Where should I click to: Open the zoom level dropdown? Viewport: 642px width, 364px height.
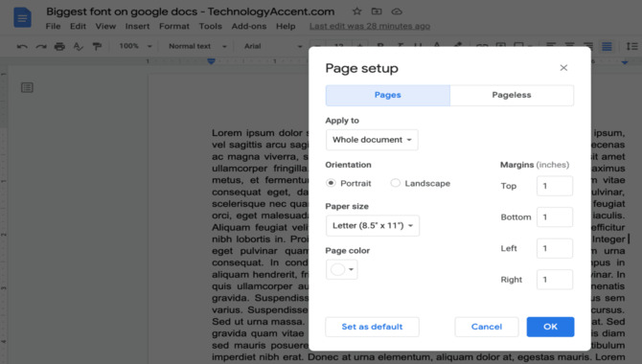(135, 46)
